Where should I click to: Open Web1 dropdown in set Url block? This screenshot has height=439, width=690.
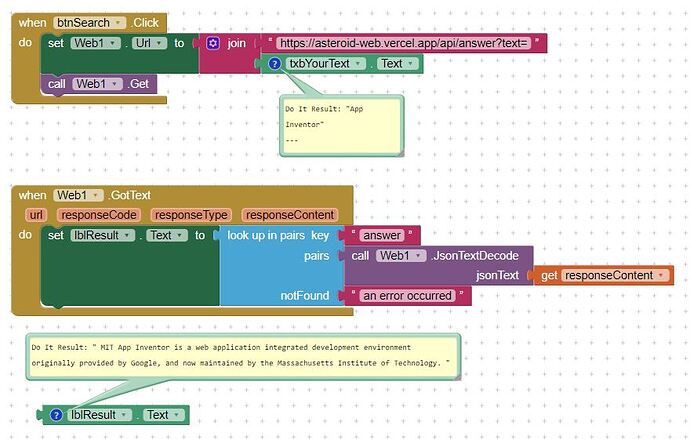(x=95, y=43)
